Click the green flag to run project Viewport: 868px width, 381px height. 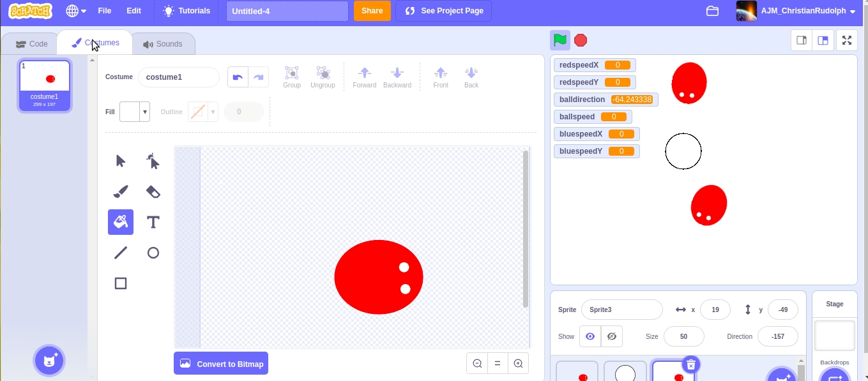coord(560,40)
